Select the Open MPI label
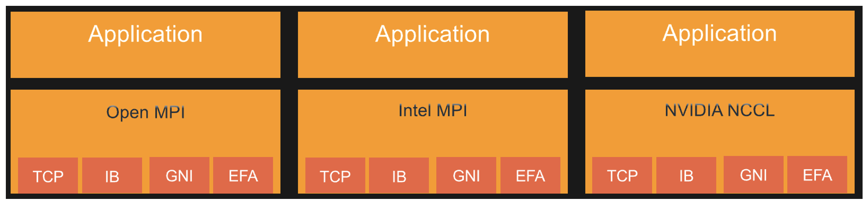 146,112
